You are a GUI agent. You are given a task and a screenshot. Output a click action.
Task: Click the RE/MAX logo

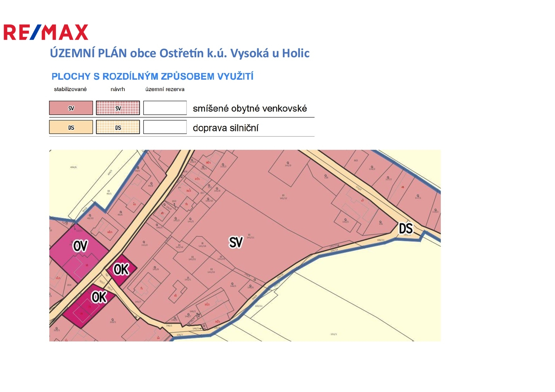pyautogui.click(x=46, y=32)
